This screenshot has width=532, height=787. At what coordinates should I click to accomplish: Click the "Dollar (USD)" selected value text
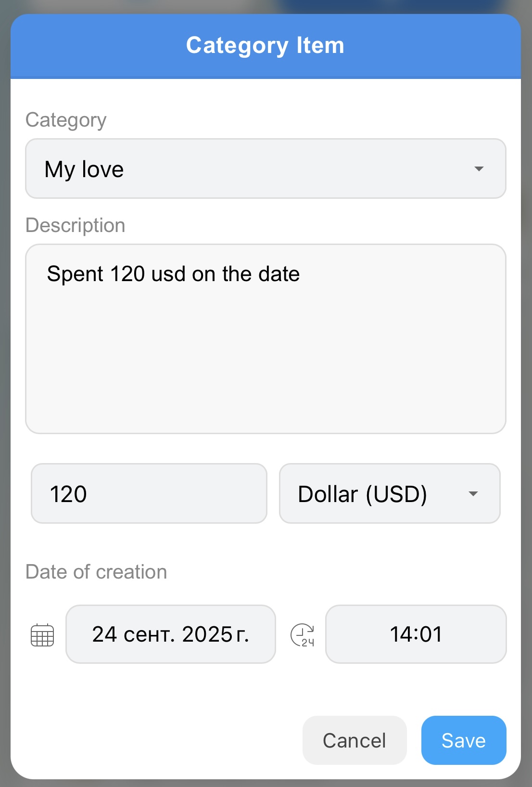click(363, 494)
